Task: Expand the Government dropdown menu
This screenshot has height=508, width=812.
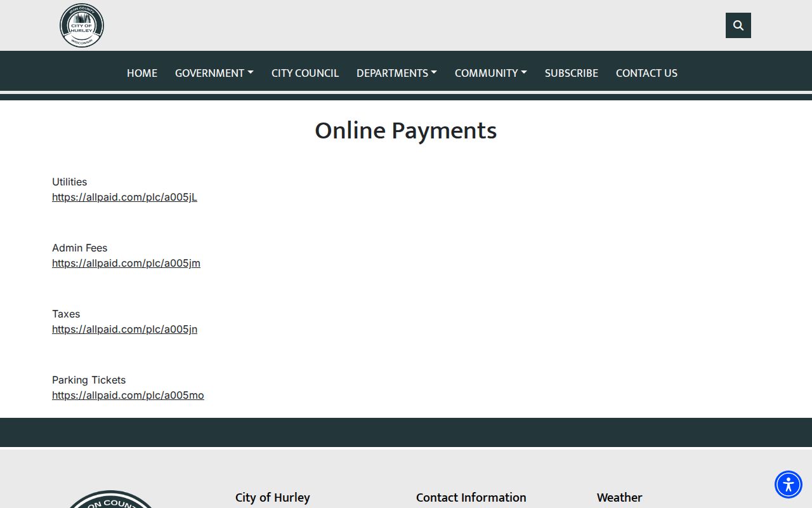Action: [x=214, y=73]
